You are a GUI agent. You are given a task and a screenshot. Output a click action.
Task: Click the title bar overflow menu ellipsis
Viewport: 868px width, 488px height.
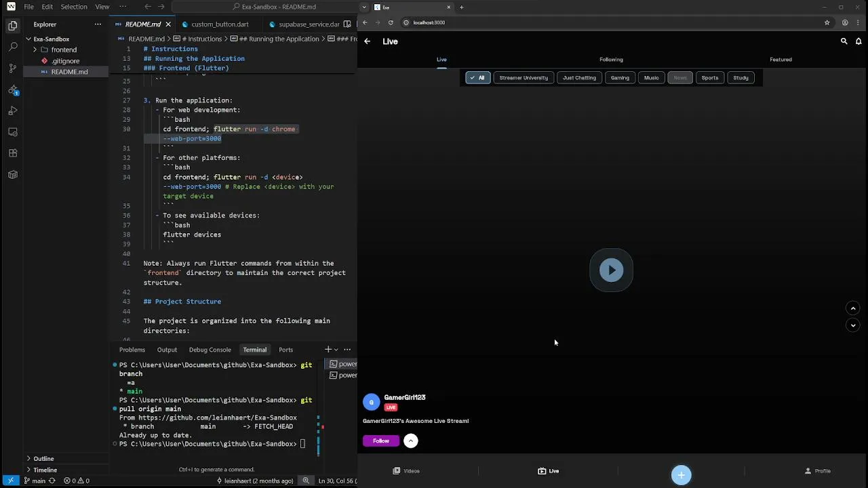click(x=122, y=7)
